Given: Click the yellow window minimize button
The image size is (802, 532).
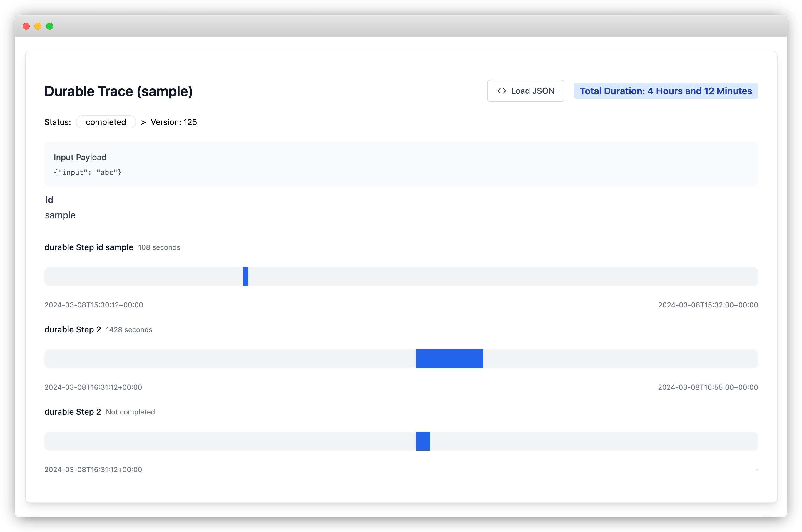Looking at the screenshot, I should 38,26.
